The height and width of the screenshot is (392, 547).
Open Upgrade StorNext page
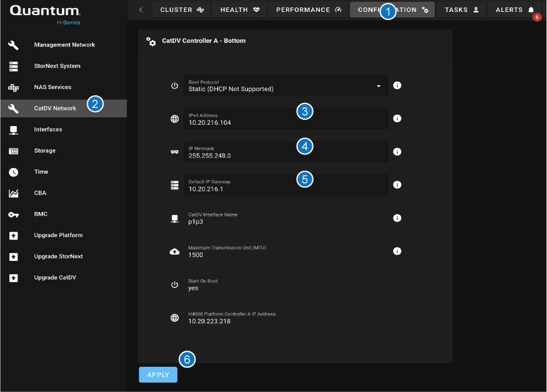(63, 257)
